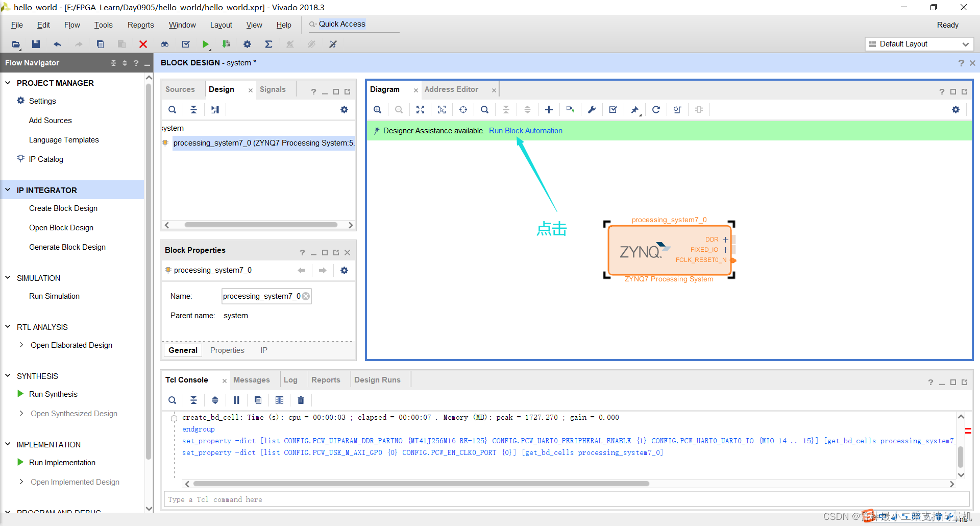Open Project Manager Settings

tap(42, 101)
